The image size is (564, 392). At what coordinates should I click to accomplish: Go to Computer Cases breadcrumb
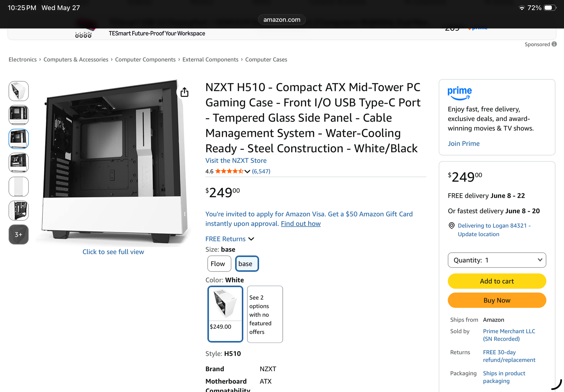tap(266, 60)
